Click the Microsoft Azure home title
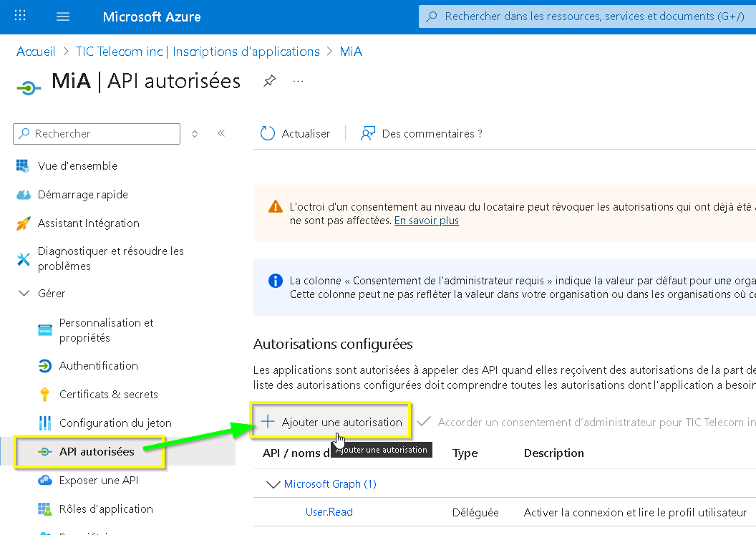Screen dimensions: 756x535 point(151,17)
